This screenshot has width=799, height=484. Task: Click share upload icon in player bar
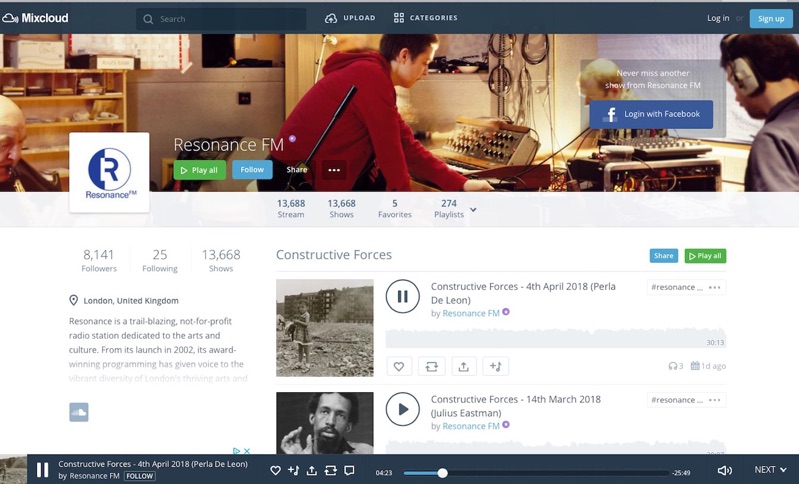click(x=312, y=470)
